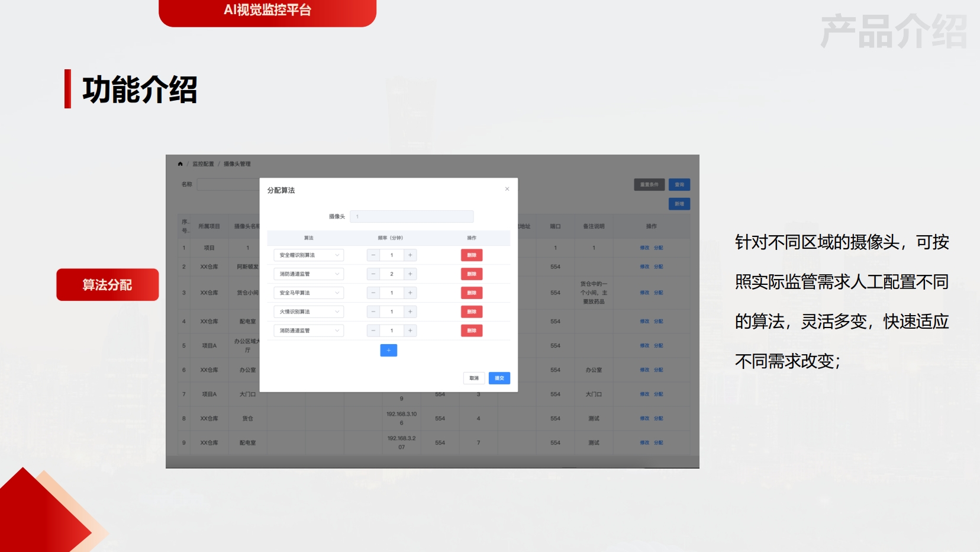Submit with the blue 提交 button
The image size is (980, 552).
click(x=499, y=378)
